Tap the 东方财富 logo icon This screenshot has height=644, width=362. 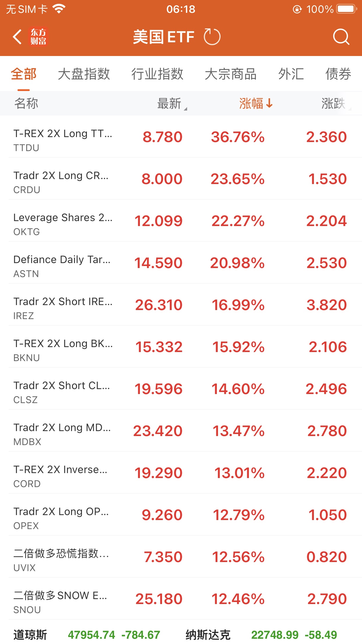(x=38, y=37)
